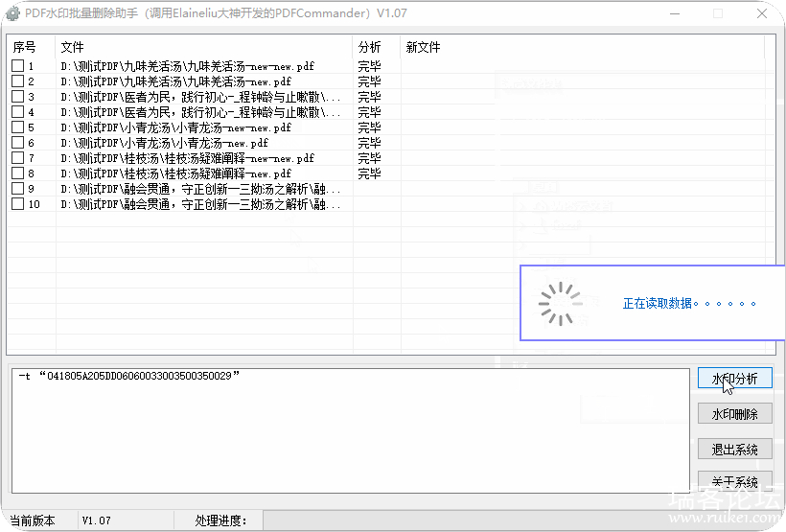Select file 桂枝汤疑难阐释-new.pdf
Screen dimensions: 786x532
click(x=176, y=173)
